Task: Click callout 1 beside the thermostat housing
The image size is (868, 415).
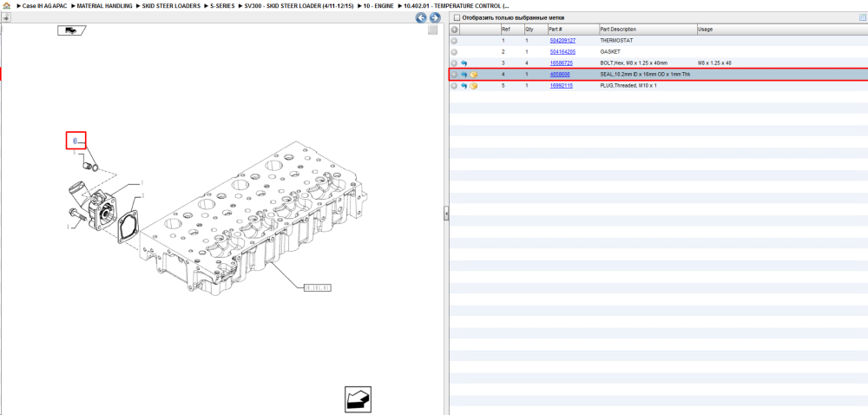Action: coord(141,182)
